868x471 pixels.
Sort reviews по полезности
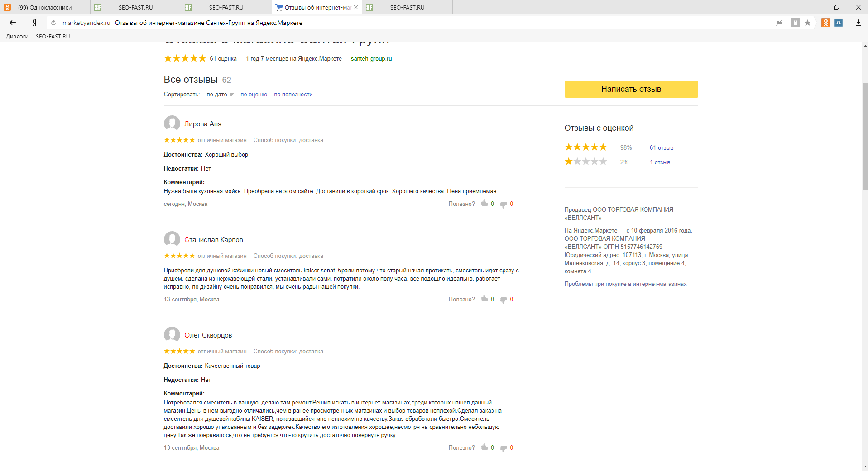tap(293, 95)
